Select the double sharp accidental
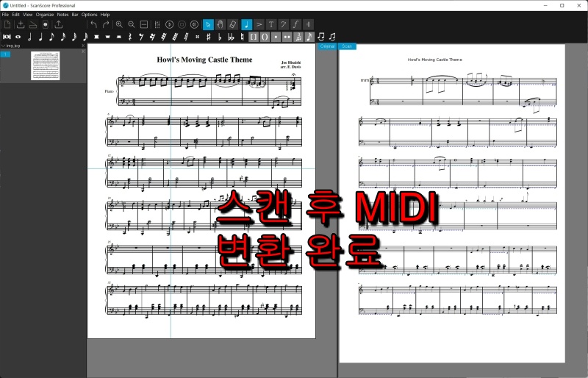The height and width of the screenshot is (378, 588). 197,37
